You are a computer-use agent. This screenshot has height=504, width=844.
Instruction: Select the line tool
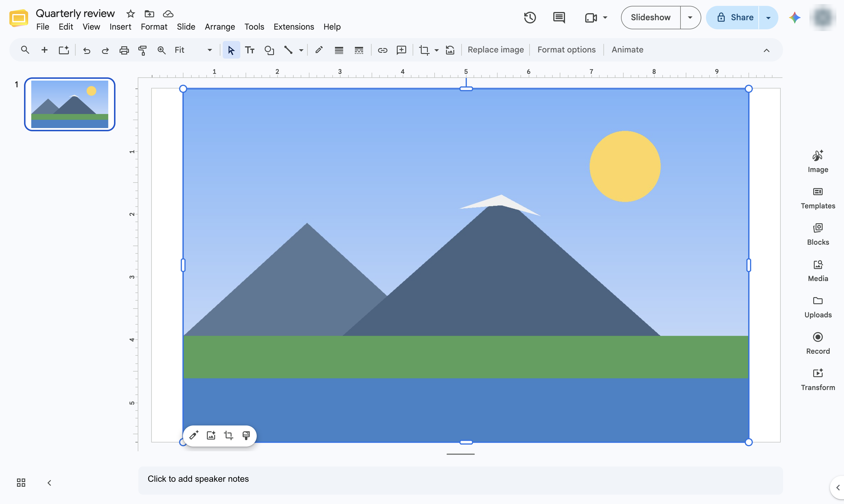pyautogui.click(x=288, y=50)
